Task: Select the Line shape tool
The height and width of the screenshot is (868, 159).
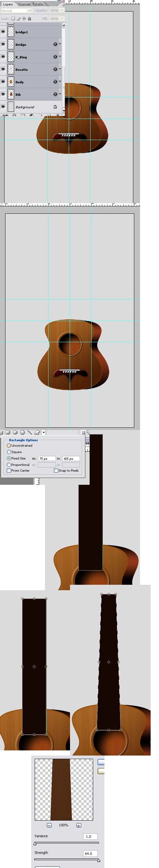Action: click(30, 432)
